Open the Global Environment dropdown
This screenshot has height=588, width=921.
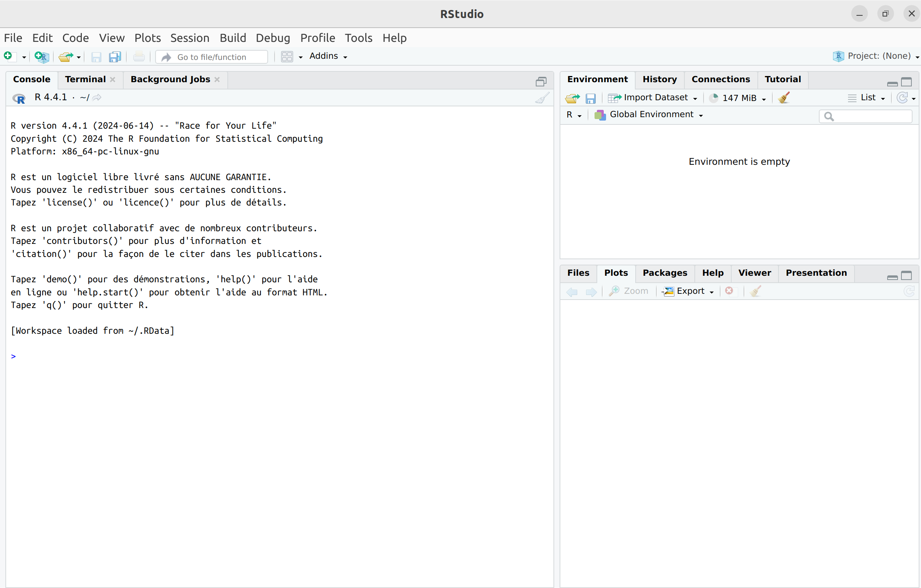tap(649, 115)
